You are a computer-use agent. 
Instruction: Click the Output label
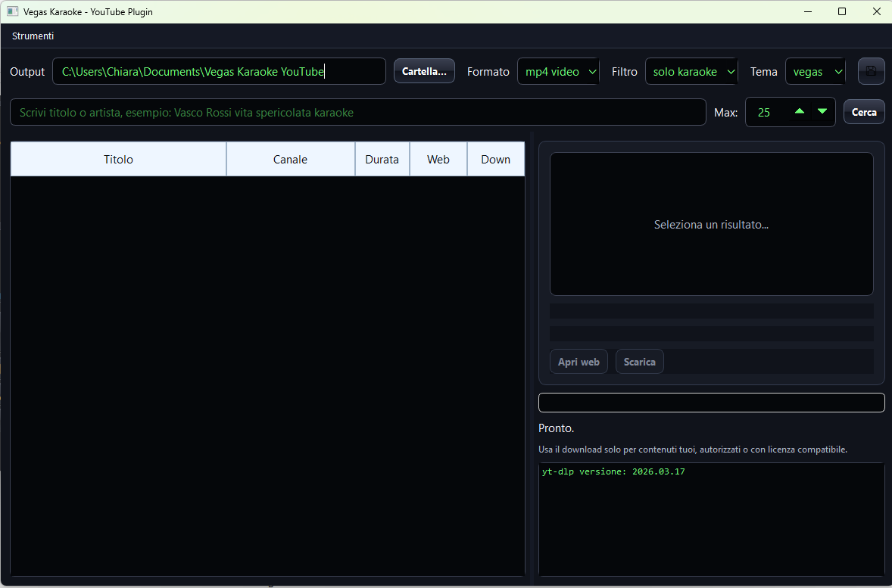click(x=27, y=72)
